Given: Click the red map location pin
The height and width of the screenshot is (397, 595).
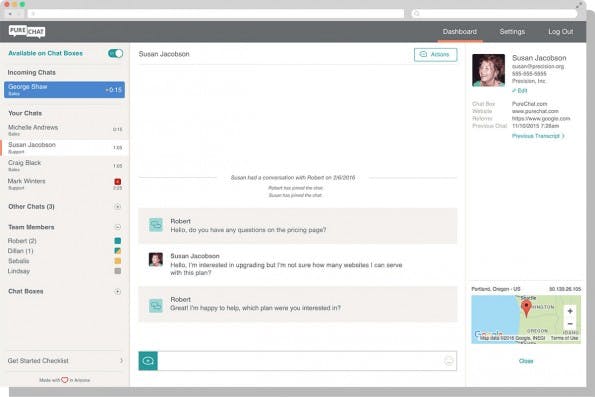Looking at the screenshot, I should pyautogui.click(x=526, y=308).
